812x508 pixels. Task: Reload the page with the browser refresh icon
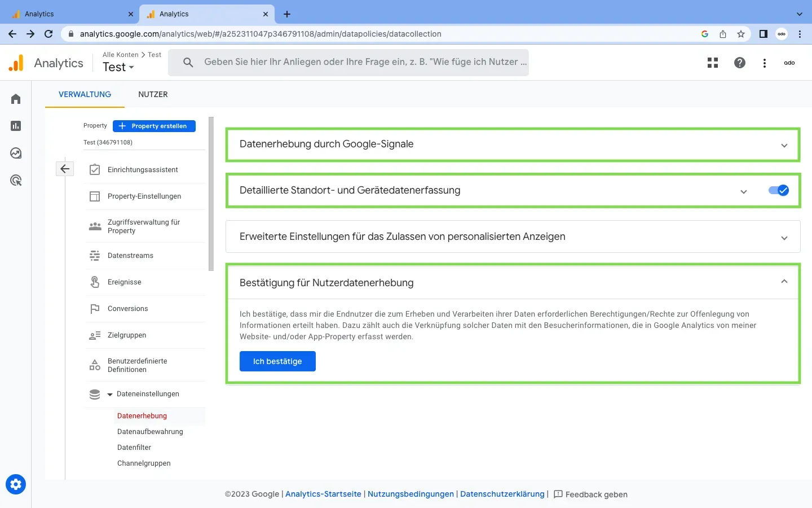coord(48,34)
